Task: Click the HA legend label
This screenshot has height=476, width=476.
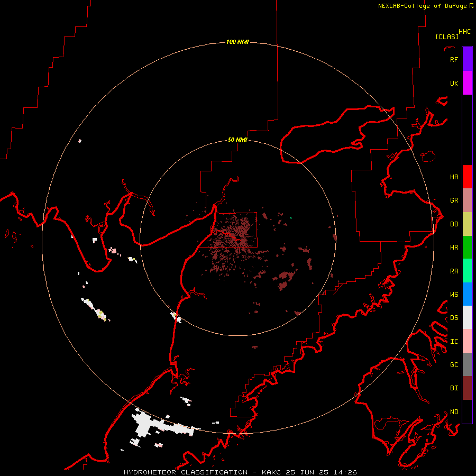Action: point(454,177)
